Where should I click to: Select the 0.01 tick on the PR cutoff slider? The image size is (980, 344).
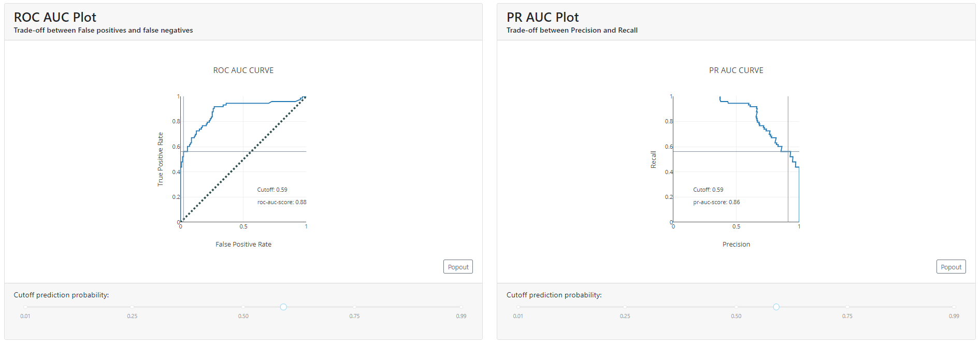(518, 307)
